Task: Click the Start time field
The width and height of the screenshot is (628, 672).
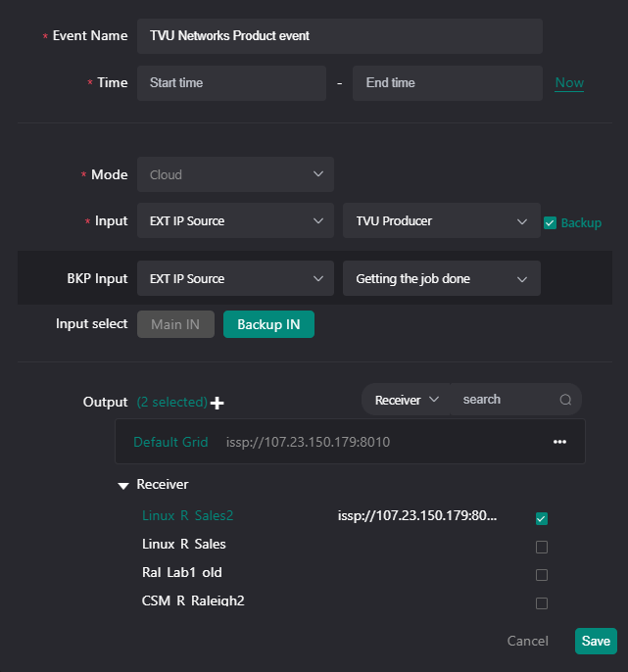Action: 231,83
